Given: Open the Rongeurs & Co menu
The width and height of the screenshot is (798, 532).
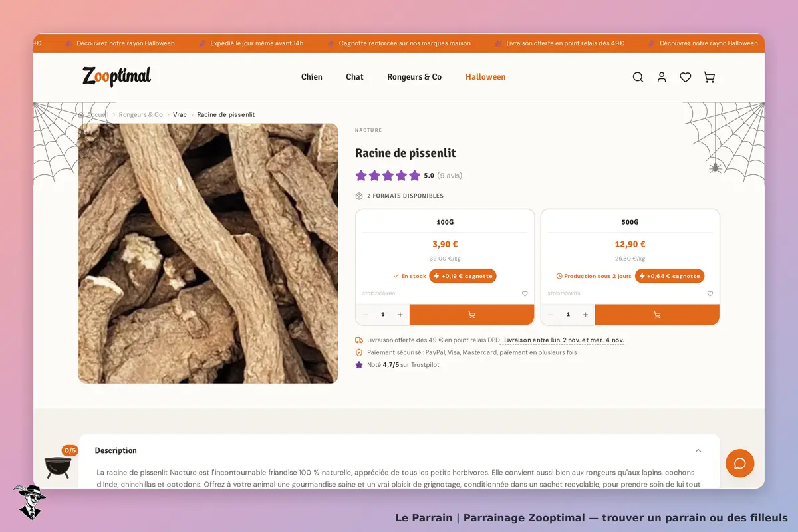Looking at the screenshot, I should point(414,77).
